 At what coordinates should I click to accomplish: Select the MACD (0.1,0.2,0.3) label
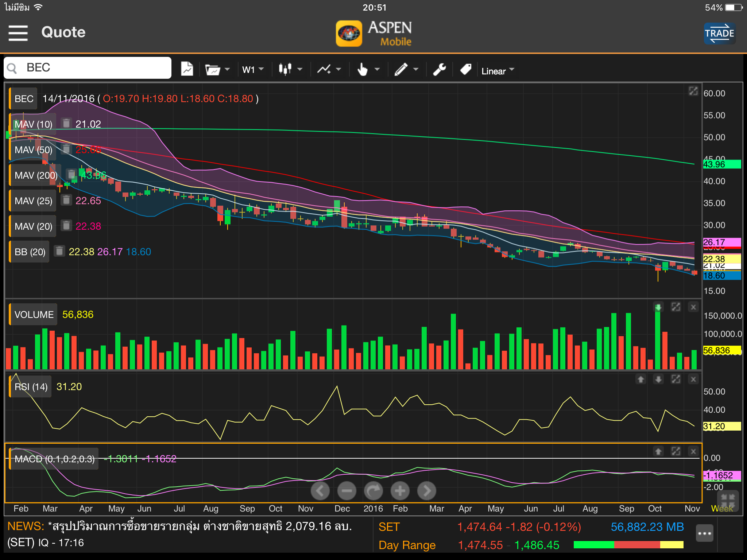(54, 459)
